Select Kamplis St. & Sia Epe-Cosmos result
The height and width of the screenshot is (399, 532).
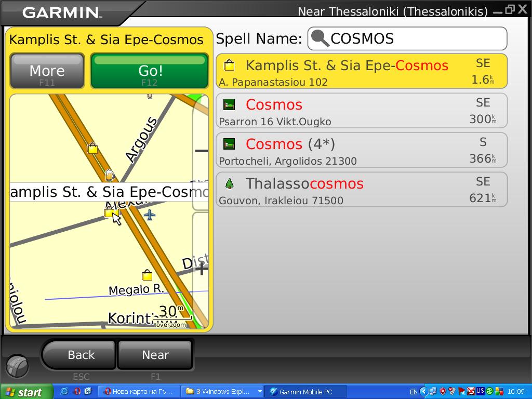[362, 71]
